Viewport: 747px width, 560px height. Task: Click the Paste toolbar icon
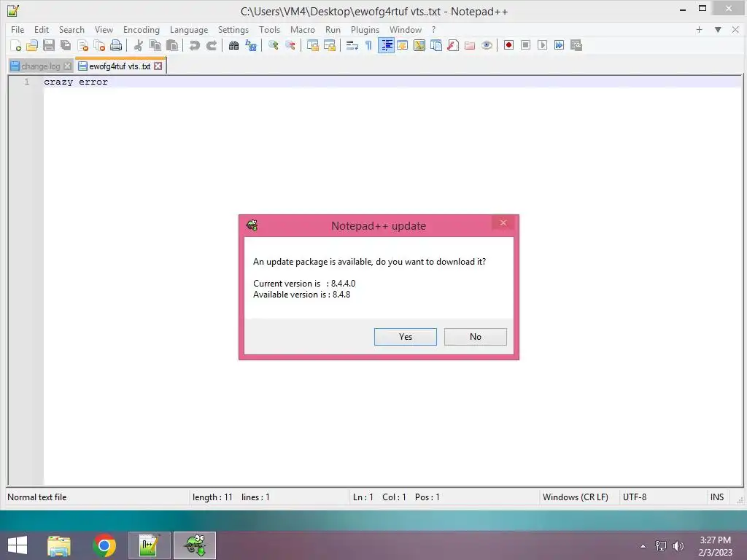[x=172, y=45]
